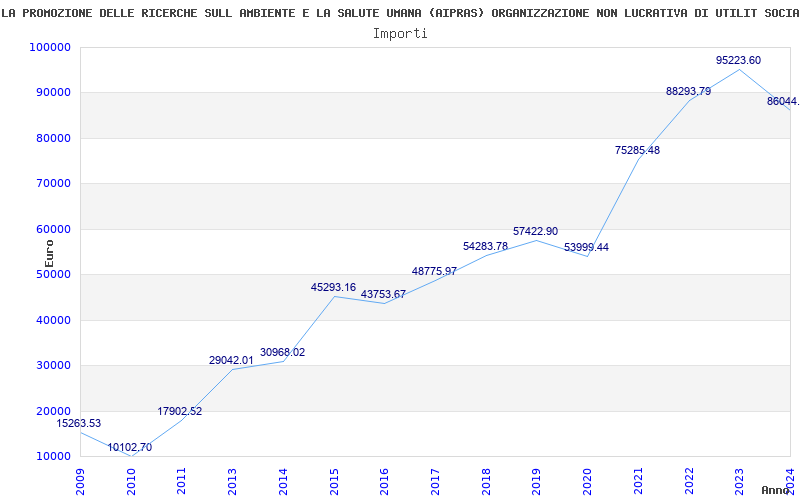Click the x-axis year label 2013
Image resolution: width=800 pixels, height=500 pixels.
pyautogui.click(x=232, y=482)
